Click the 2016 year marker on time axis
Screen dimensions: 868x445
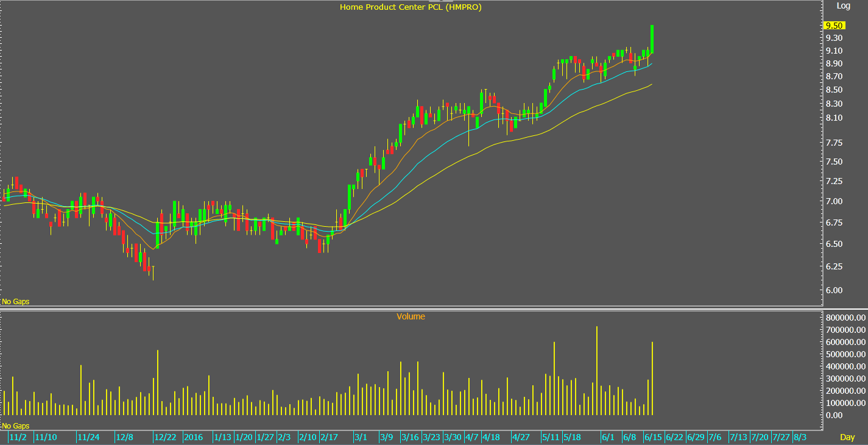pyautogui.click(x=193, y=437)
